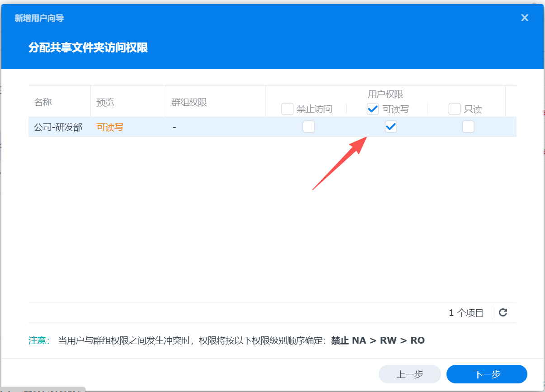Screen dimensions: 545x392
Task: Check the 禁止访问 column header checkbox
Action: click(287, 109)
